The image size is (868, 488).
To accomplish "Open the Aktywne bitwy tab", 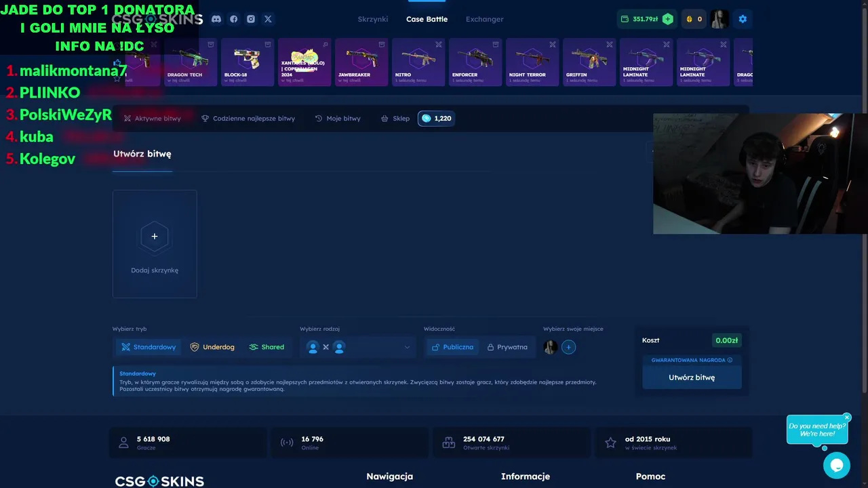I will point(152,118).
